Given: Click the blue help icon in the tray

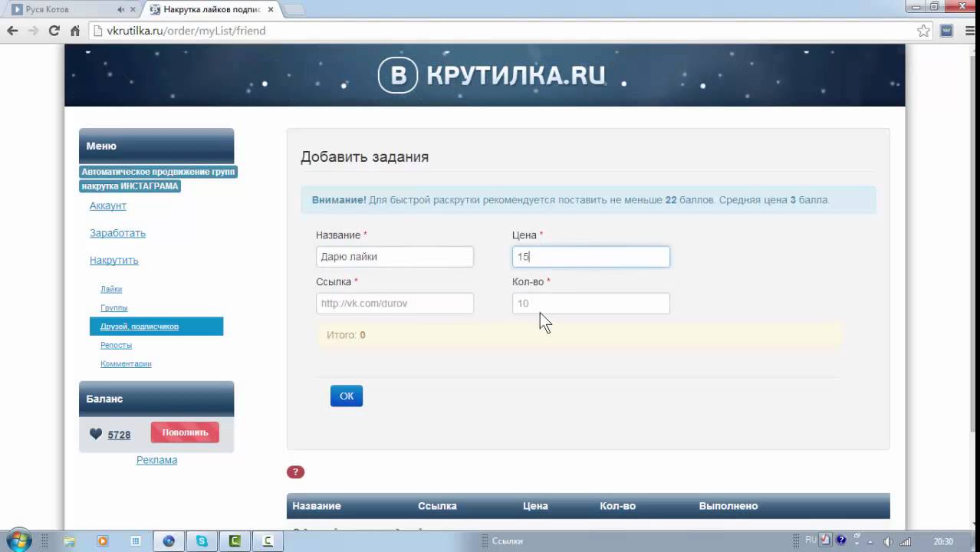Looking at the screenshot, I should 841,540.
